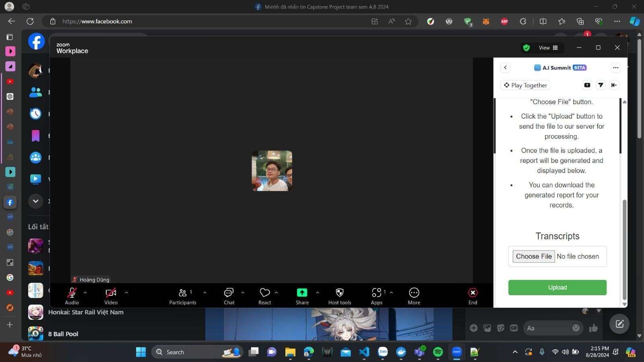Open the View layout menu
The width and height of the screenshot is (644, 362).
click(548, 48)
